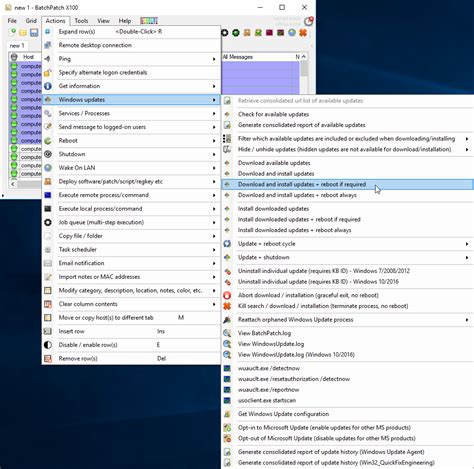Click the Remote desktop connection icon
The width and height of the screenshot is (474, 469).
click(48, 45)
